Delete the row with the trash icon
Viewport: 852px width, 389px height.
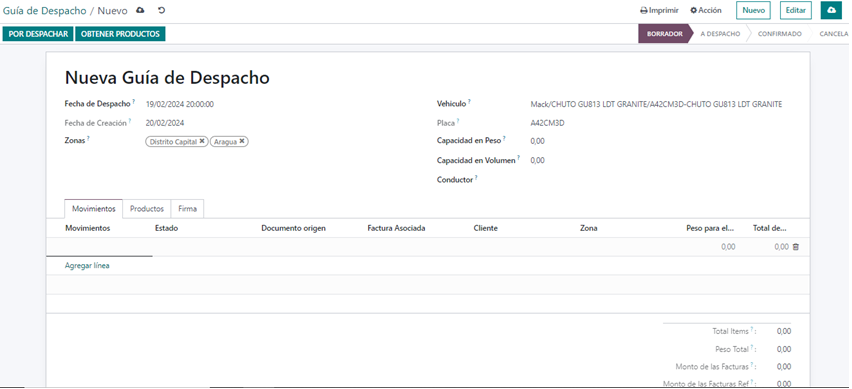pyautogui.click(x=795, y=247)
